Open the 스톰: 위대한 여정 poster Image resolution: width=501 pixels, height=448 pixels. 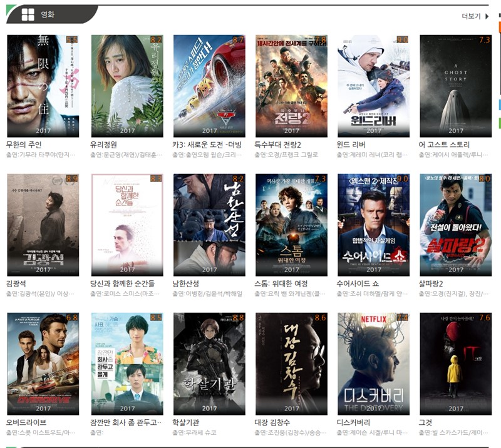[291, 225]
